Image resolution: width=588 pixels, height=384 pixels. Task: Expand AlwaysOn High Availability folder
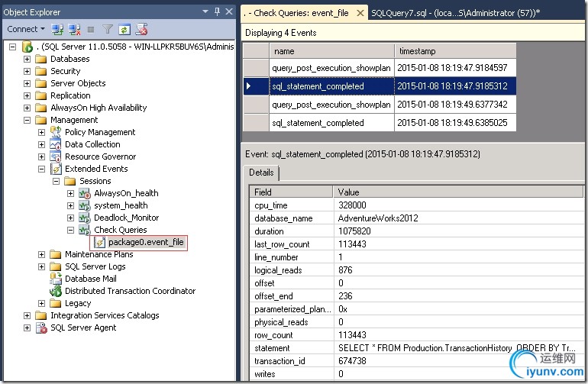pyautogui.click(x=27, y=108)
